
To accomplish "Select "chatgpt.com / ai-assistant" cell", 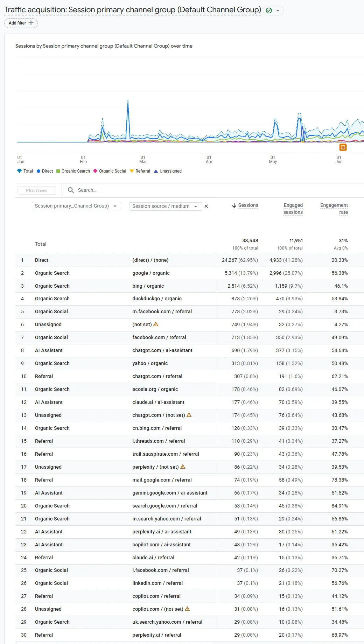I will coord(162,350).
